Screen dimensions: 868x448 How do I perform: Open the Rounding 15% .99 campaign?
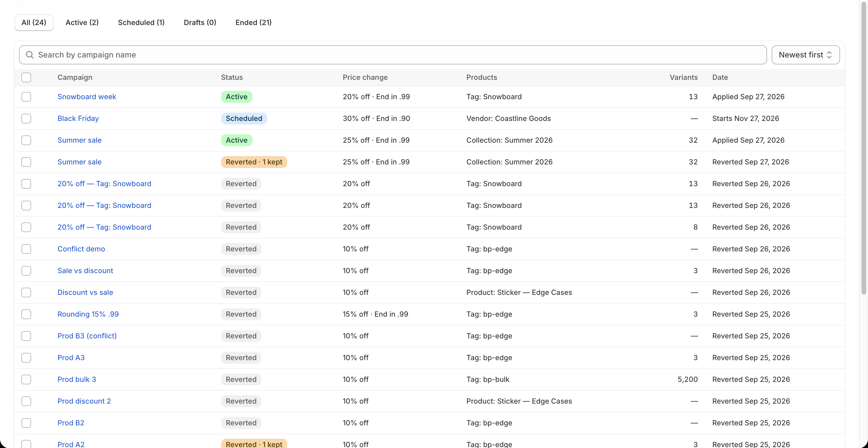[88, 314]
